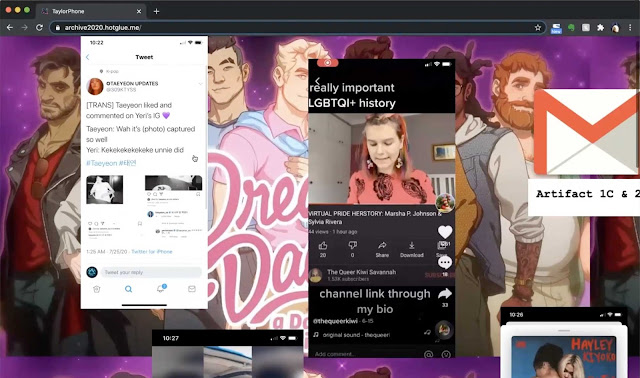
Task: Click the TAEYEON UPDATES account name
Action: [132, 83]
